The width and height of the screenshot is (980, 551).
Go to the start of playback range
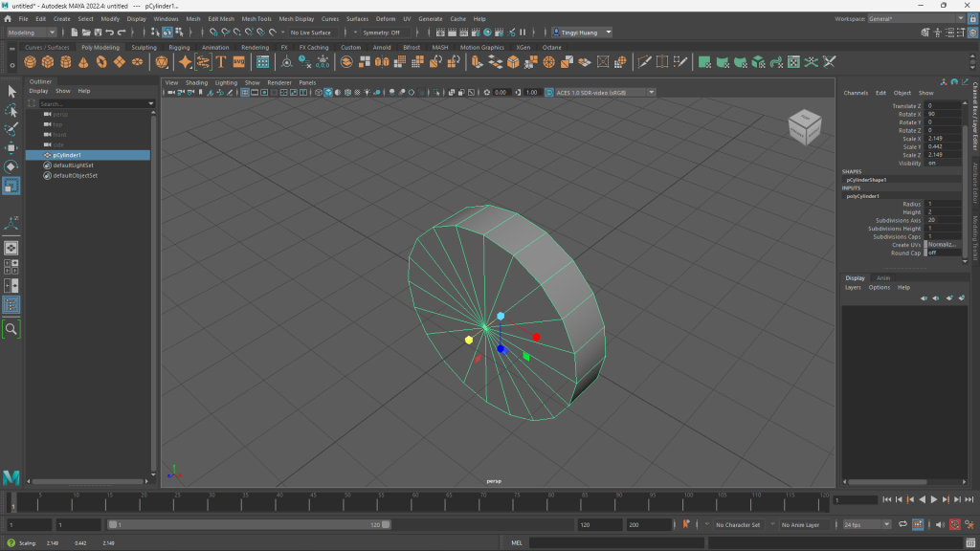click(x=887, y=499)
